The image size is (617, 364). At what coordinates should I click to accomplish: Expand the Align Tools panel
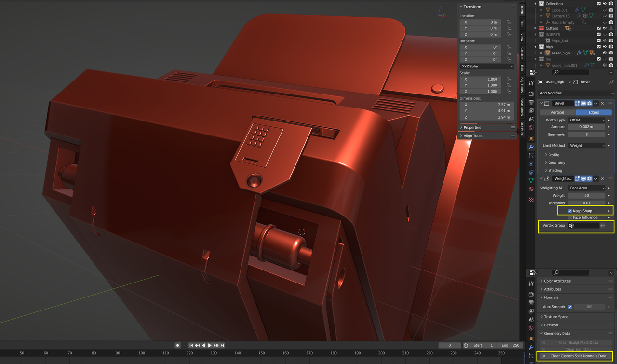point(472,136)
